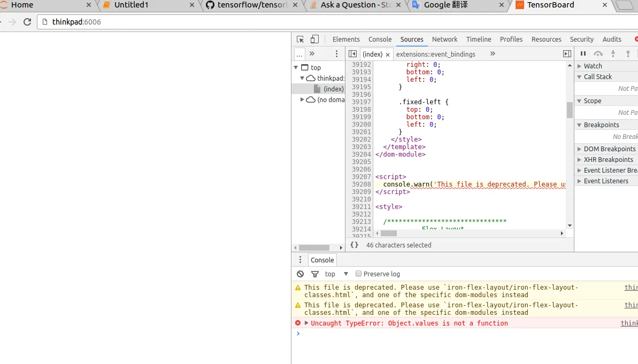This screenshot has width=638, height=364.
Task: Open the Sources navigator three-dot menu
Action: (336, 53)
